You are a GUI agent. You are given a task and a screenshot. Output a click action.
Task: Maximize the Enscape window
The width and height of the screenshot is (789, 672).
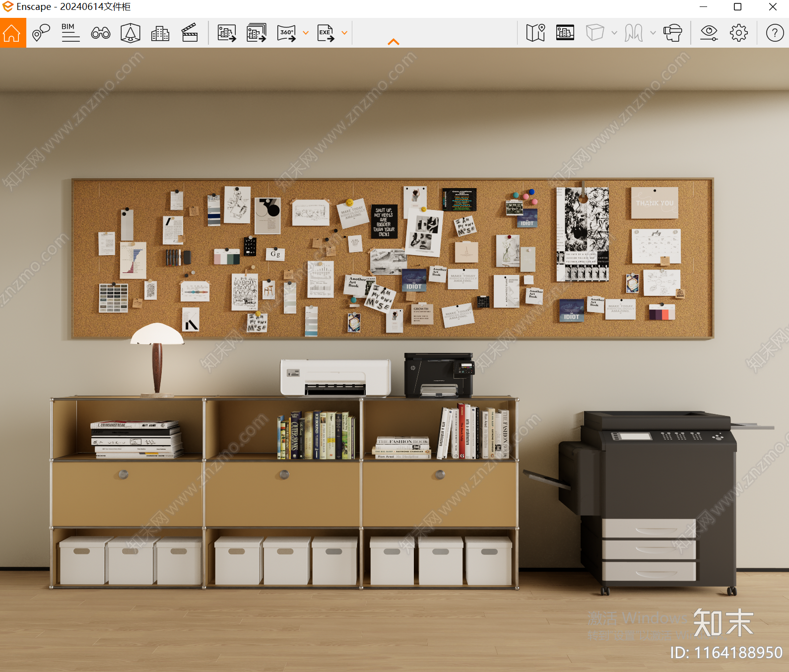pos(738,7)
